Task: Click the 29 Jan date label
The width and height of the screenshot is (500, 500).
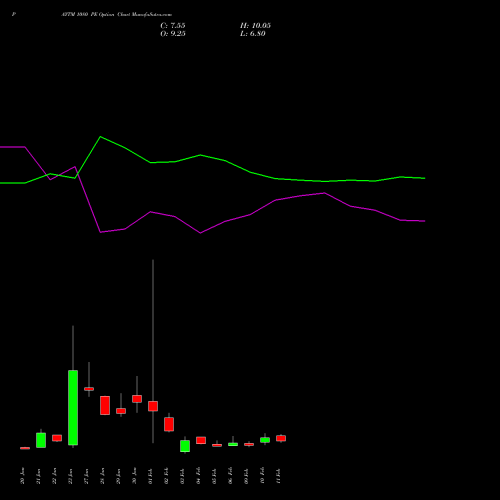Action: coord(118,476)
